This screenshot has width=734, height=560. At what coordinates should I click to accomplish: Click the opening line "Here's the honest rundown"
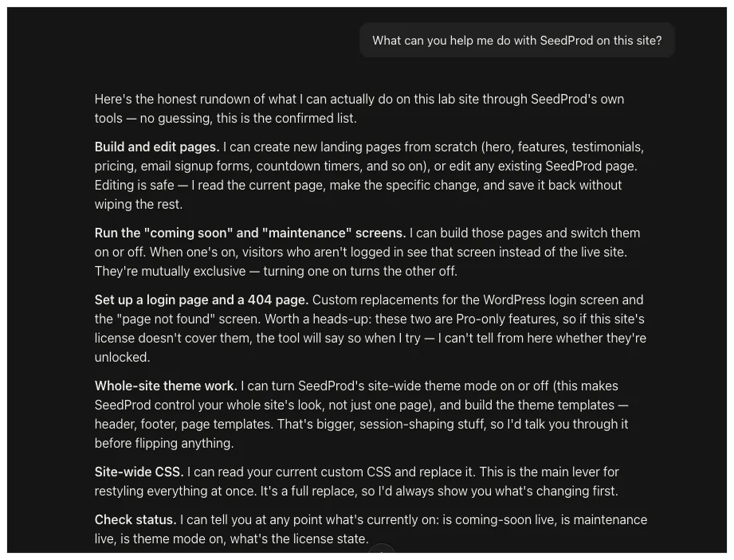click(x=167, y=100)
